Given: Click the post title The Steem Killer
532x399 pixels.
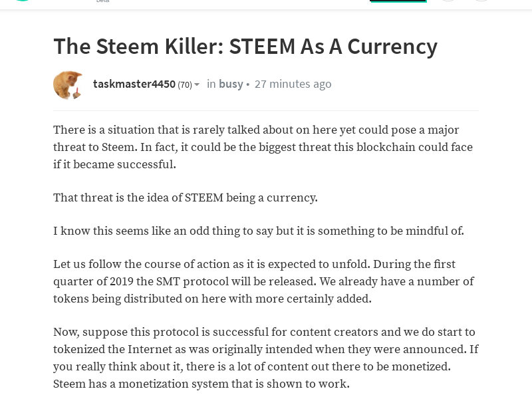Looking at the screenshot, I should (245, 46).
